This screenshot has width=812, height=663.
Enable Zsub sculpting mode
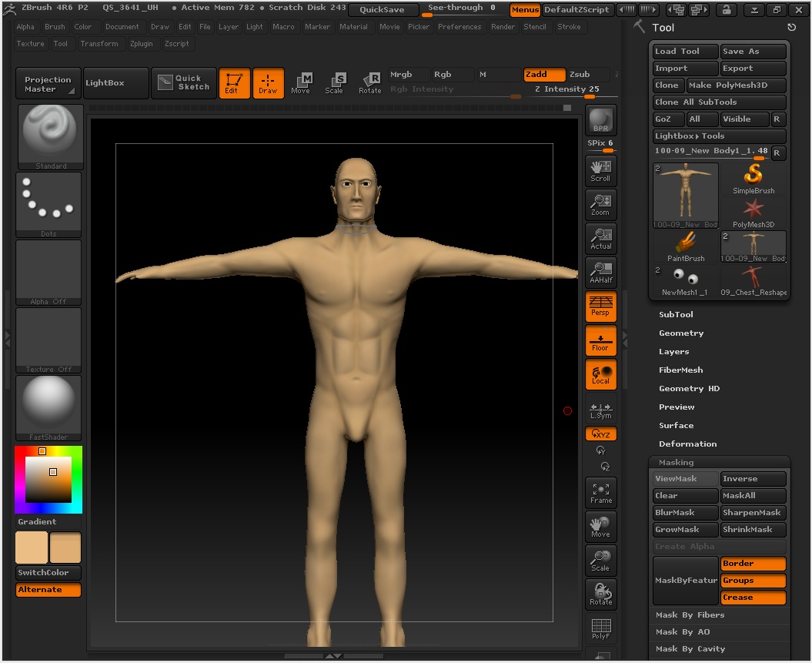click(588, 75)
